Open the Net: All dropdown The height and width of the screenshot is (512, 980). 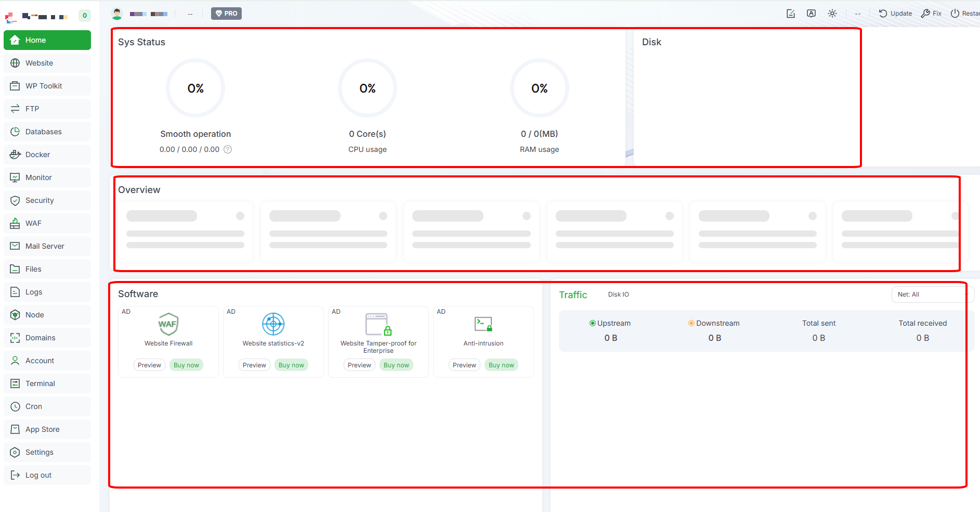click(933, 295)
